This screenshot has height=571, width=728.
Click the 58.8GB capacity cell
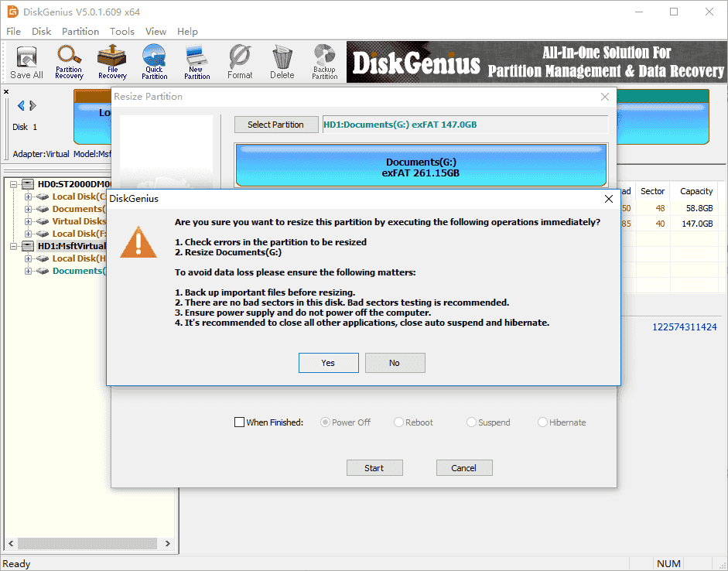(x=695, y=208)
